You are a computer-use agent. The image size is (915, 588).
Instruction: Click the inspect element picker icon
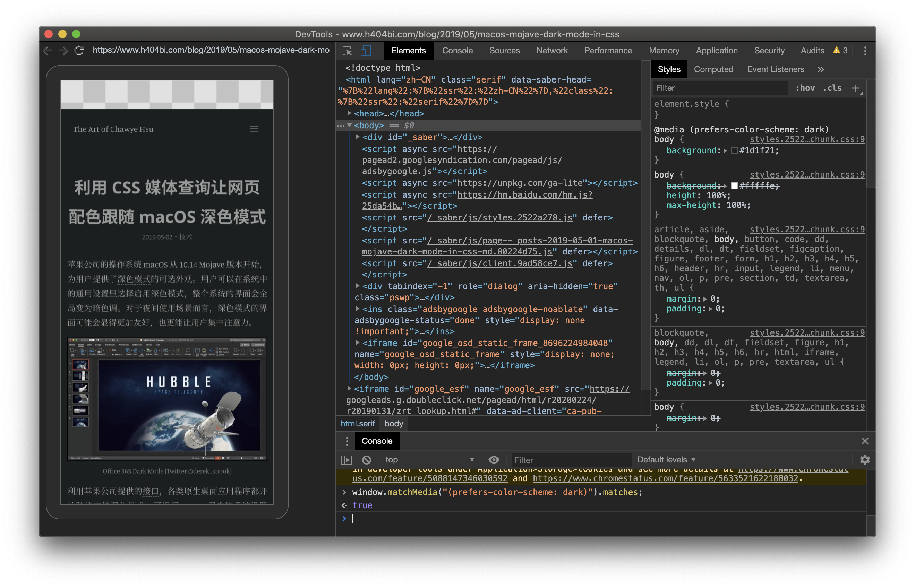pos(347,51)
